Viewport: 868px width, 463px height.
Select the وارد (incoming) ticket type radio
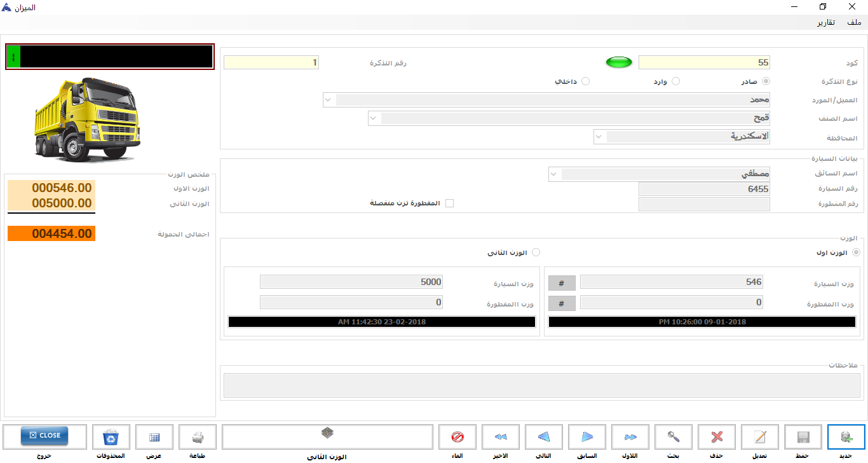point(676,81)
